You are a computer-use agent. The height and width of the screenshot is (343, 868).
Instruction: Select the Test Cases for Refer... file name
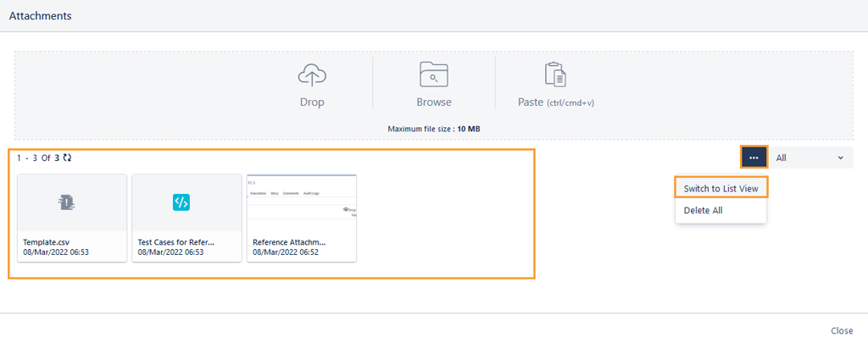(x=176, y=242)
